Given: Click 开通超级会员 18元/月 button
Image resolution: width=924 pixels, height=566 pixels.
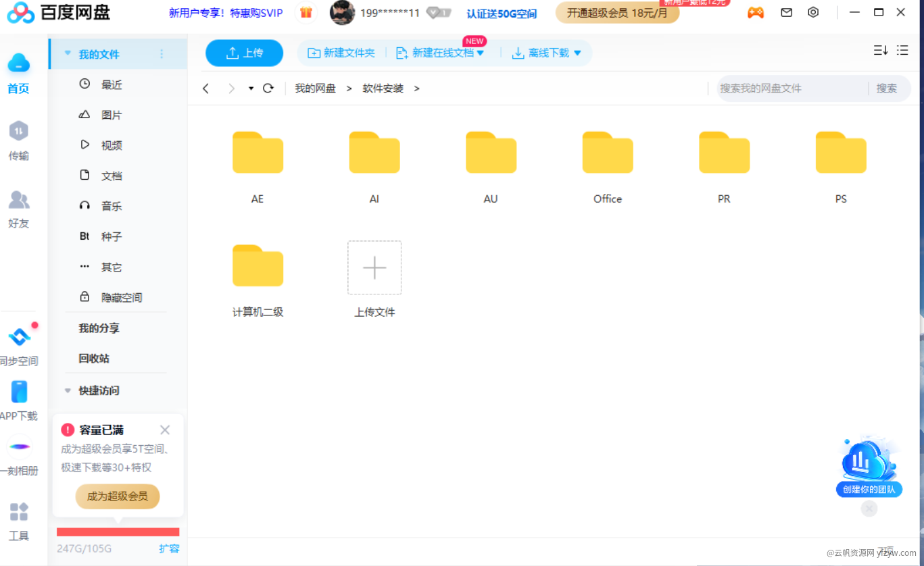Looking at the screenshot, I should click(x=617, y=13).
